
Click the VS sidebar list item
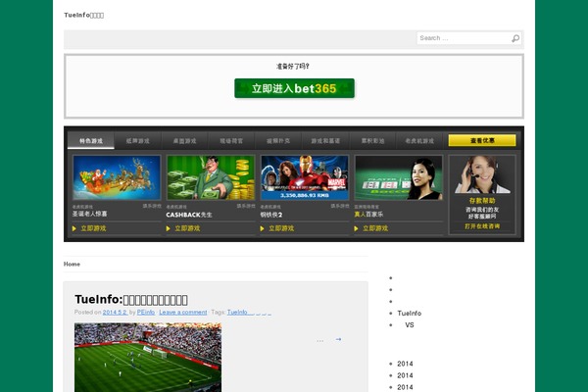pyautogui.click(x=410, y=324)
